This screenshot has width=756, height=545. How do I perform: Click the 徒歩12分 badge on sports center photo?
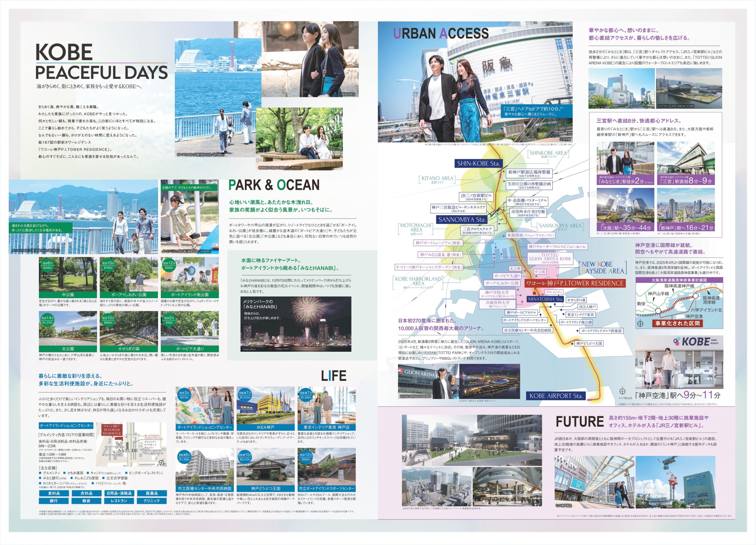306,457
